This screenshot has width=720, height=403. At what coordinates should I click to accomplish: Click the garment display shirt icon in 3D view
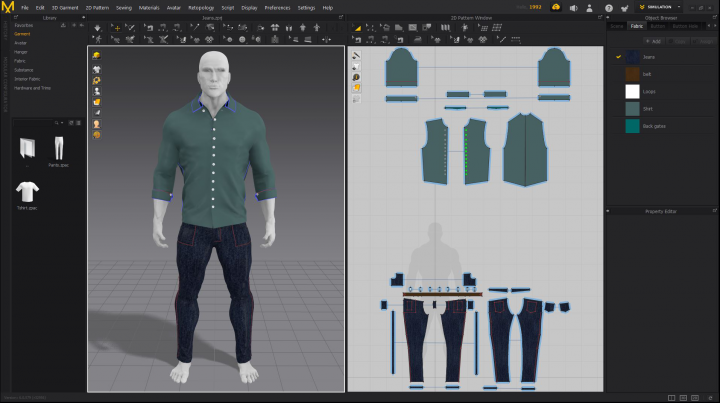[97, 69]
